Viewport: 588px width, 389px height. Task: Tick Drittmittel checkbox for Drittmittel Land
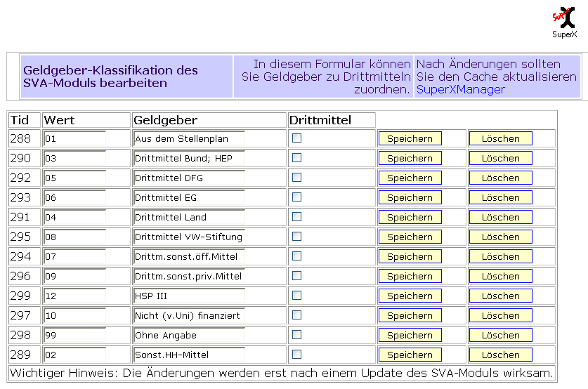(x=296, y=217)
